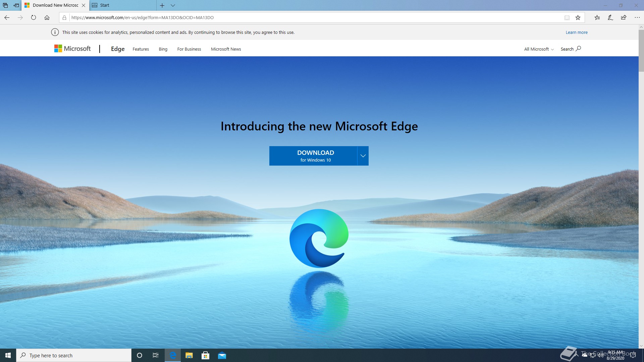644x362 pixels.
Task: Show site info via the lock icon
Action: [x=64, y=17]
